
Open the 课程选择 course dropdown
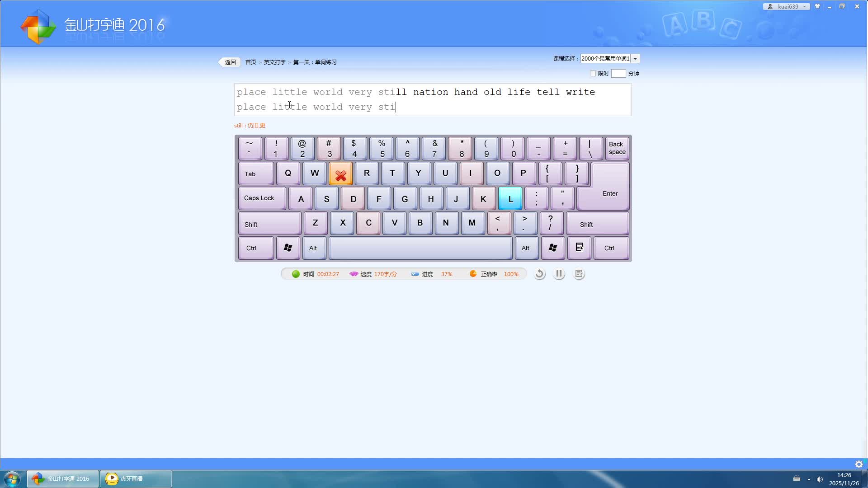click(635, 59)
